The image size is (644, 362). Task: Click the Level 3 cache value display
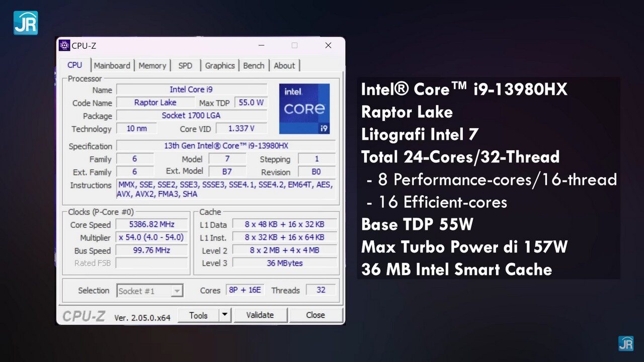pyautogui.click(x=284, y=262)
